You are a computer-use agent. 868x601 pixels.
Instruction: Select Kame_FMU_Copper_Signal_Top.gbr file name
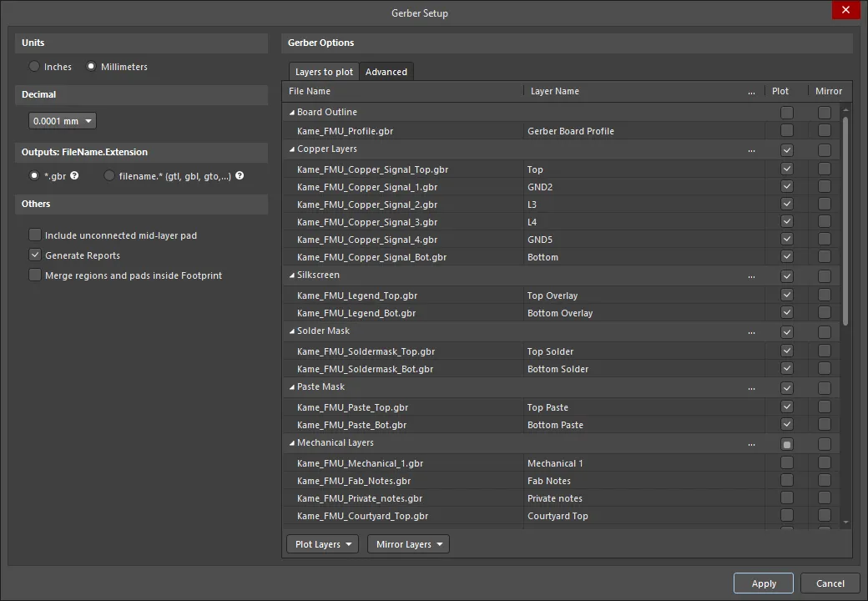click(x=372, y=169)
